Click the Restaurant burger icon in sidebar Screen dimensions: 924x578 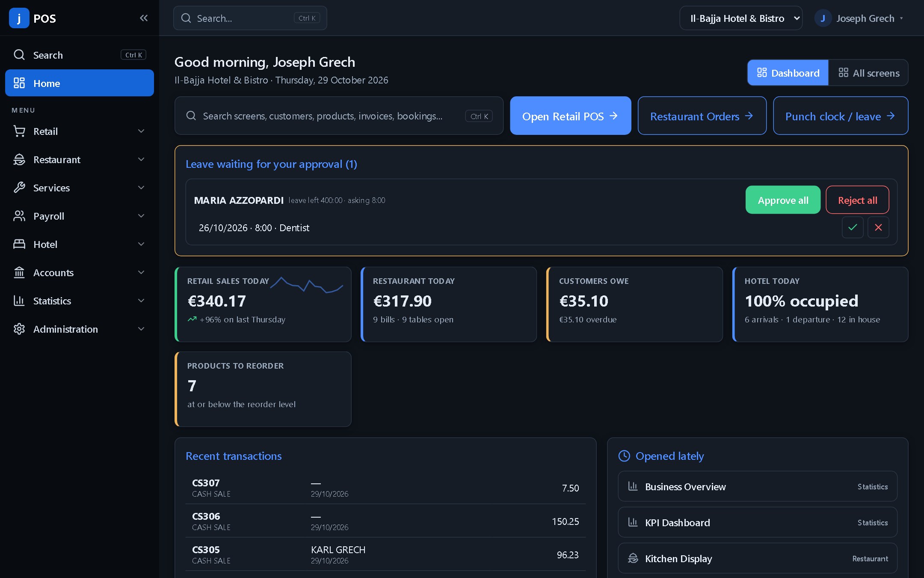point(19,160)
